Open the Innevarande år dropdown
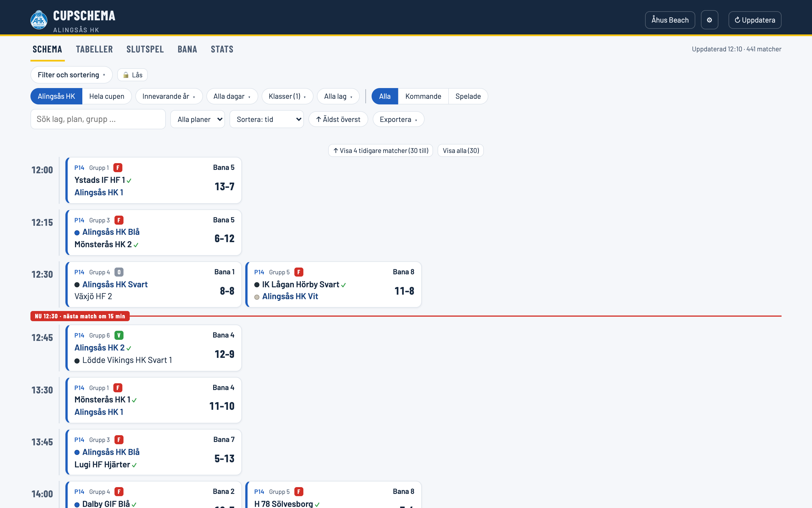Viewport: 812px width, 508px height. 169,97
